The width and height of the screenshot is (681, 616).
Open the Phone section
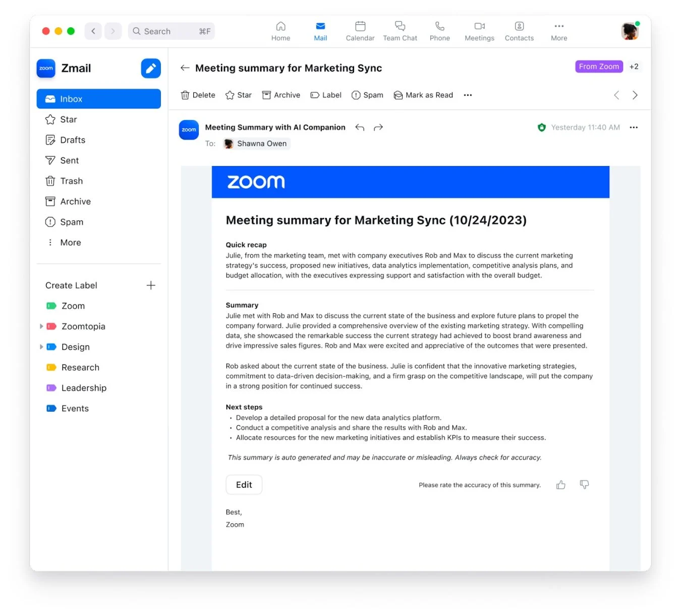[439, 30]
